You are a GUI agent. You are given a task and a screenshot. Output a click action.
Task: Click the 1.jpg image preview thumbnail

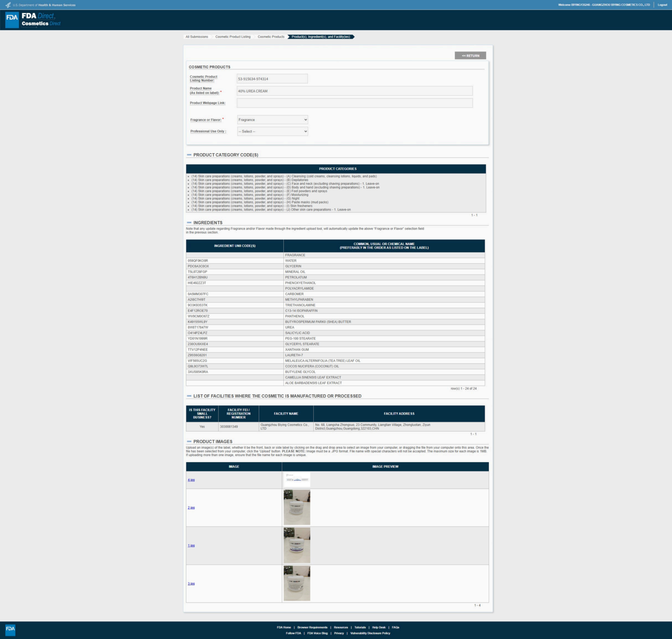pyautogui.click(x=297, y=545)
